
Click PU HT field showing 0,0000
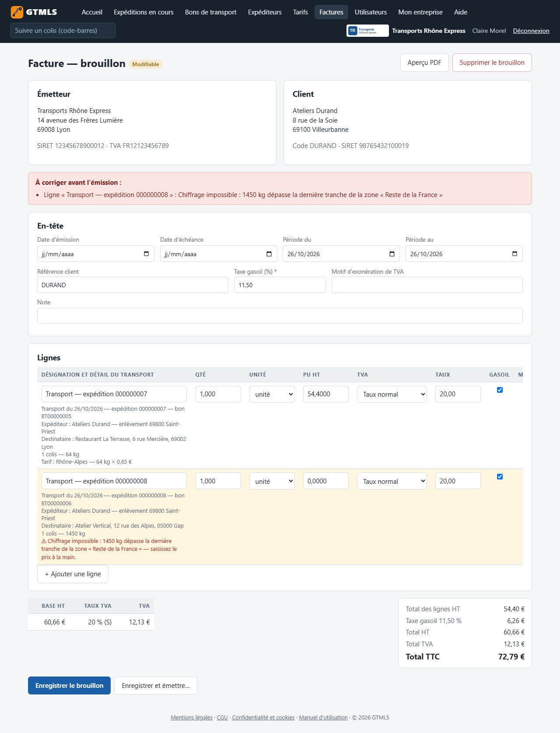tap(326, 481)
